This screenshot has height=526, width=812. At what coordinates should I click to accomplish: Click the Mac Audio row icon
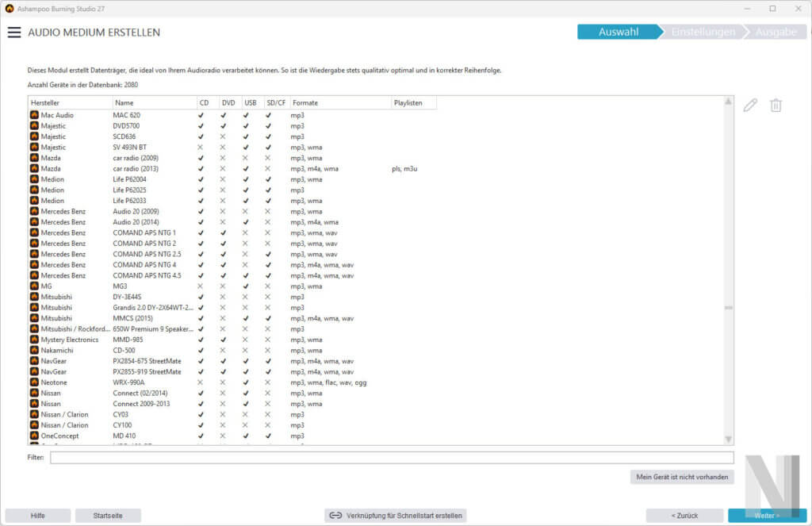pos(34,115)
